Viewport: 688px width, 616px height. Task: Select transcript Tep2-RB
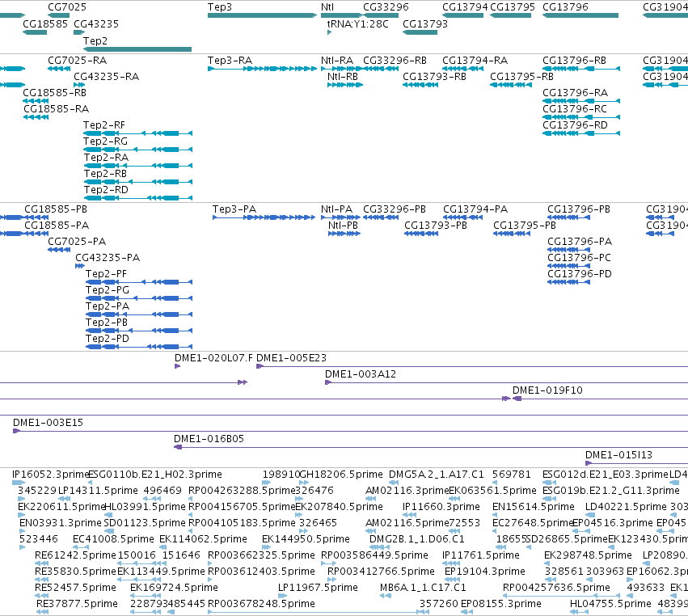105,173
